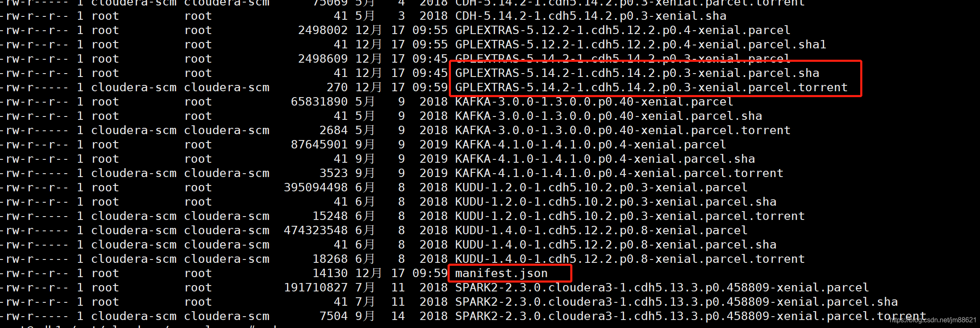This screenshot has width=980, height=328.
Task: Click SPARK2-2.3.0 parcel.torrent filename
Action: point(690,316)
